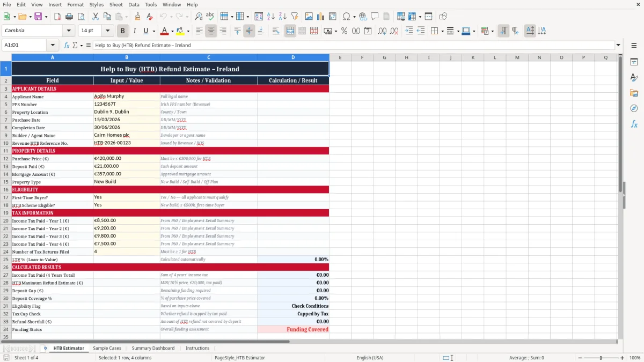Toggle Print Preview icon

(x=80, y=17)
